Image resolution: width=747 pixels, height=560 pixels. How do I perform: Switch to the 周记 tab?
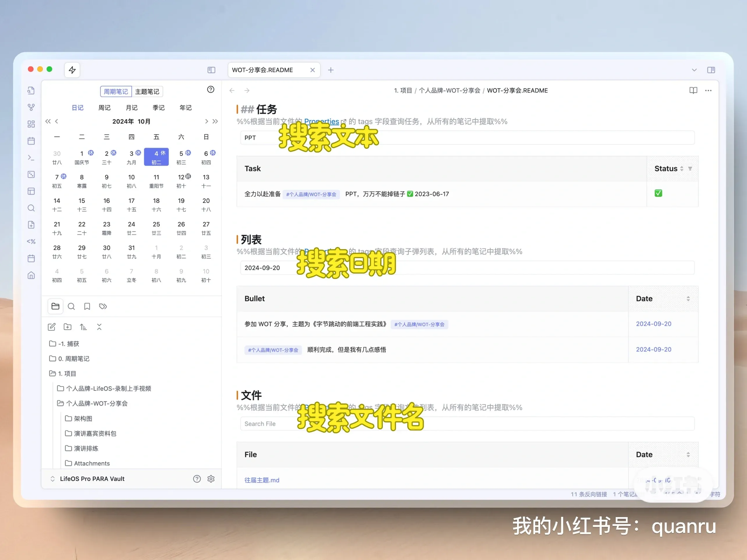[104, 108]
